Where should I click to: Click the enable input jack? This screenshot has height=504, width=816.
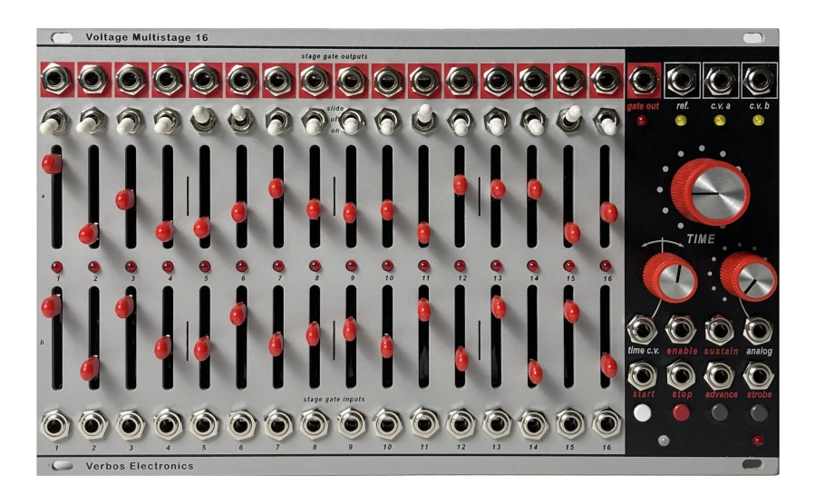tap(681, 330)
